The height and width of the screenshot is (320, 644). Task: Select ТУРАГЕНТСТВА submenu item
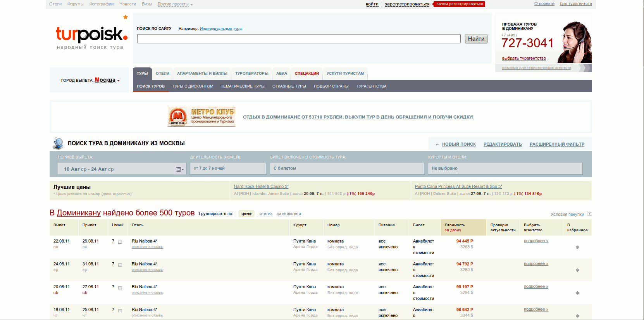tap(372, 86)
